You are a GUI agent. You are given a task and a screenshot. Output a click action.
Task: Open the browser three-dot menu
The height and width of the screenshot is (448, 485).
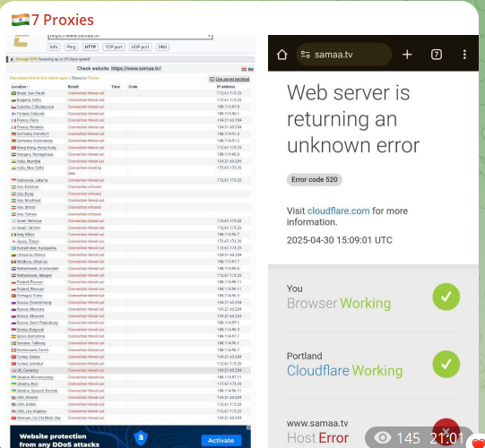[x=464, y=55]
